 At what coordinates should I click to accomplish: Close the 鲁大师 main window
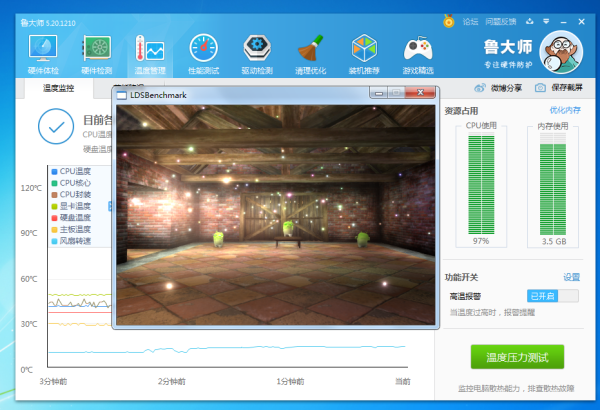(582, 22)
